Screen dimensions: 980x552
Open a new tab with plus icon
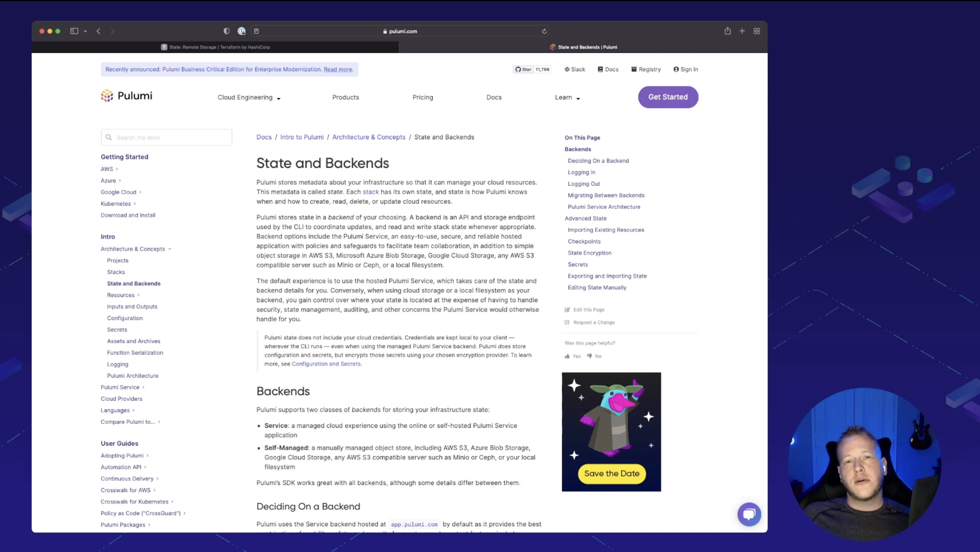pos(742,31)
